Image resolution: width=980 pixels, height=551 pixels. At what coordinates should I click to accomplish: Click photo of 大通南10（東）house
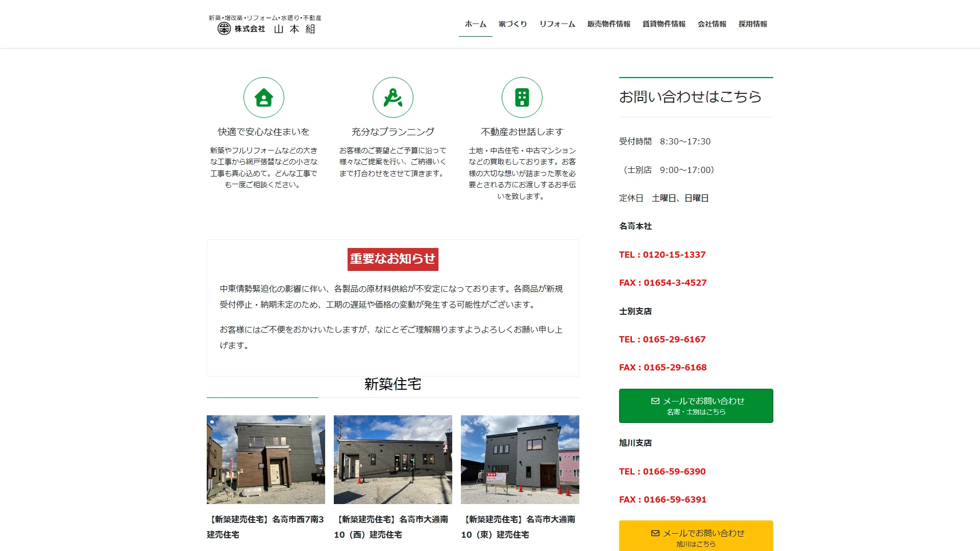(x=520, y=460)
